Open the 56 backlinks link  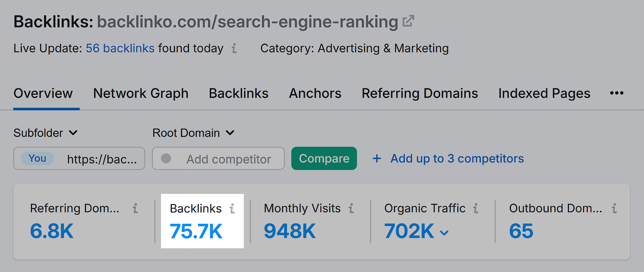tap(120, 48)
